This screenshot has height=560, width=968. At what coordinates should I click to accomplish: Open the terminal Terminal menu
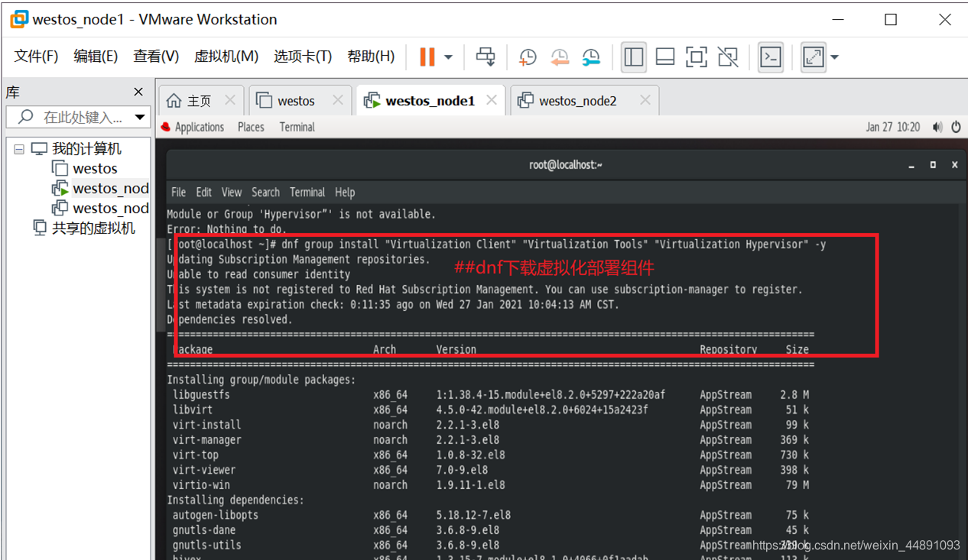(307, 192)
